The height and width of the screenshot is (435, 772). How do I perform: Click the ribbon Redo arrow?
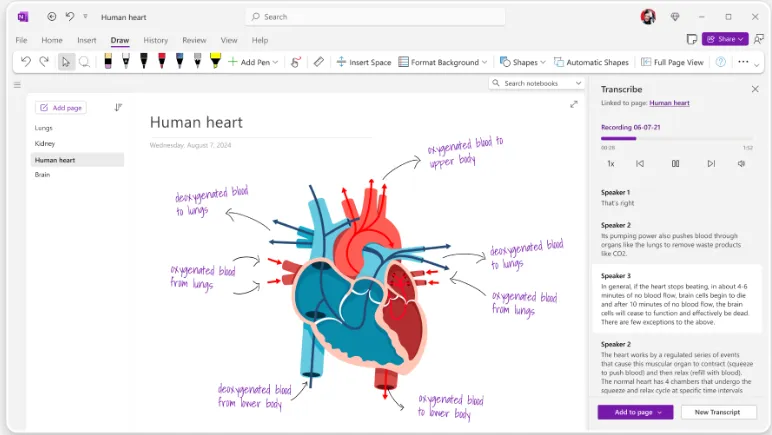tap(44, 62)
